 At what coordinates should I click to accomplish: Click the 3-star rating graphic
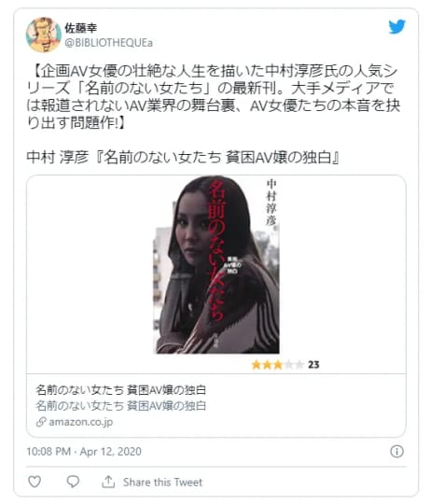(x=277, y=365)
